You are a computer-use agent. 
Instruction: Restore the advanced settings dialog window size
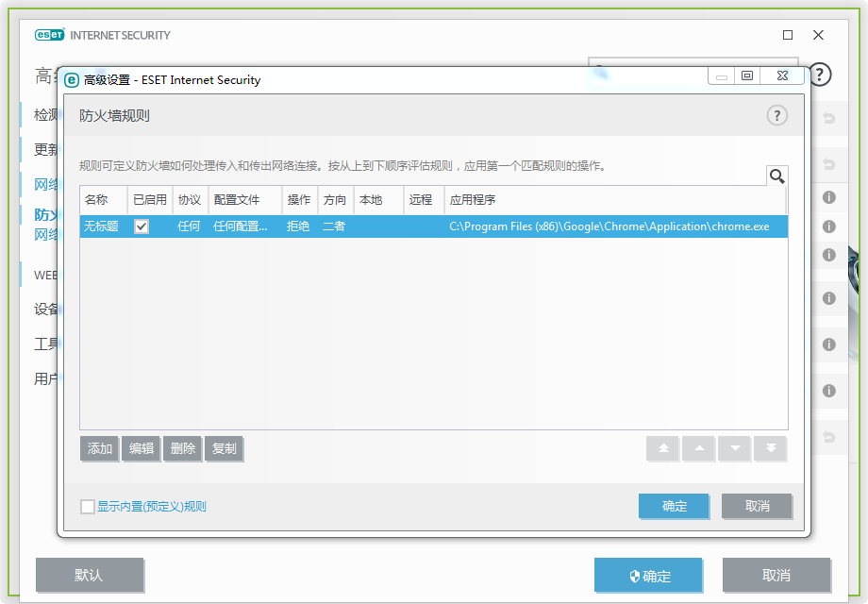click(747, 76)
